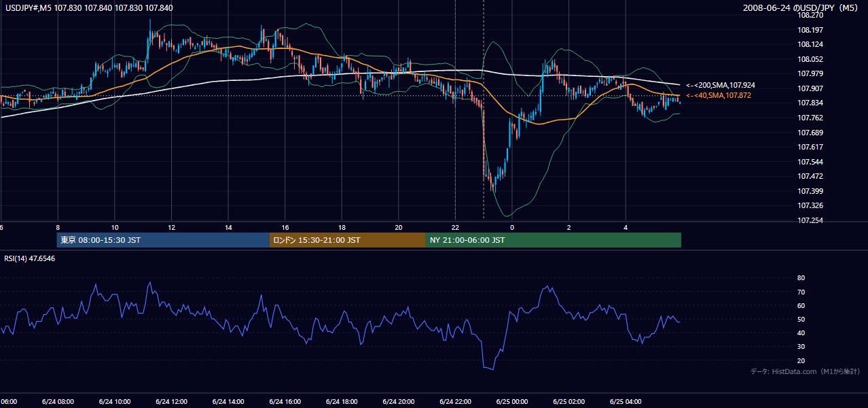Click price axis value 107.689

point(810,133)
